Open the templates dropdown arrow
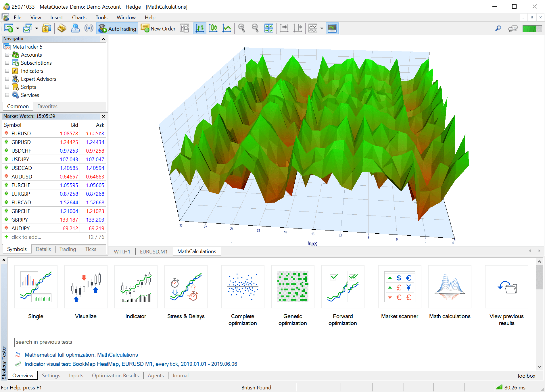This screenshot has height=392, width=545. 322,28
